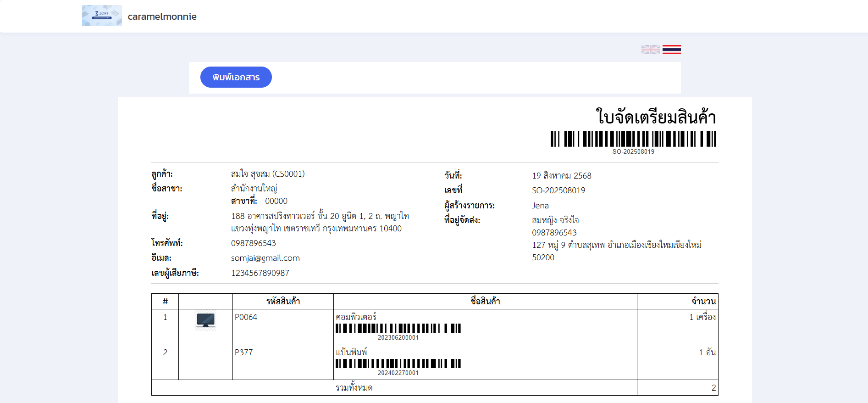The image size is (868, 403).
Task: Switch language with the English flag
Action: tap(650, 50)
